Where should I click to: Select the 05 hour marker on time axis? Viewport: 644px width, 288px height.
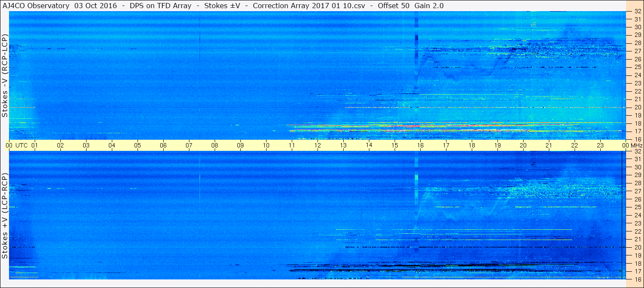(137, 145)
